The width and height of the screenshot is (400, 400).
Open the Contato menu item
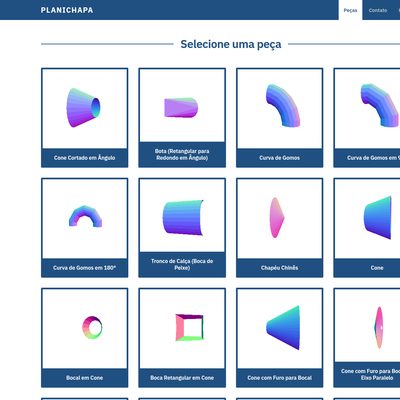click(x=378, y=10)
